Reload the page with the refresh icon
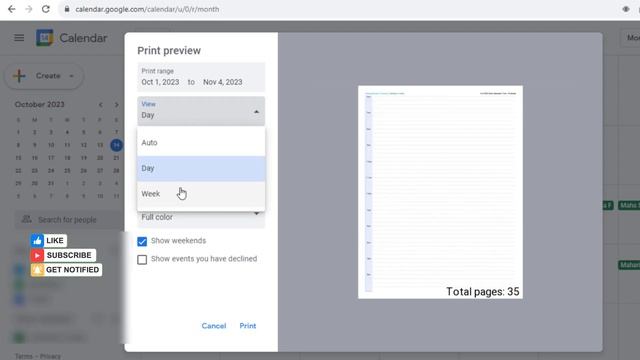Screen dimensions: 640x360 pyautogui.click(x=46, y=9)
